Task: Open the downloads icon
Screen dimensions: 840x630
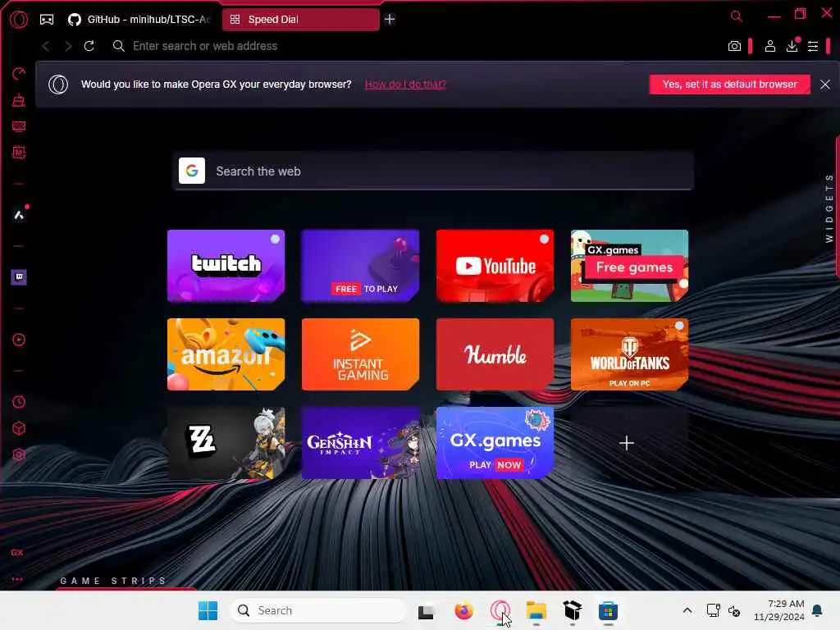Action: pyautogui.click(x=792, y=46)
